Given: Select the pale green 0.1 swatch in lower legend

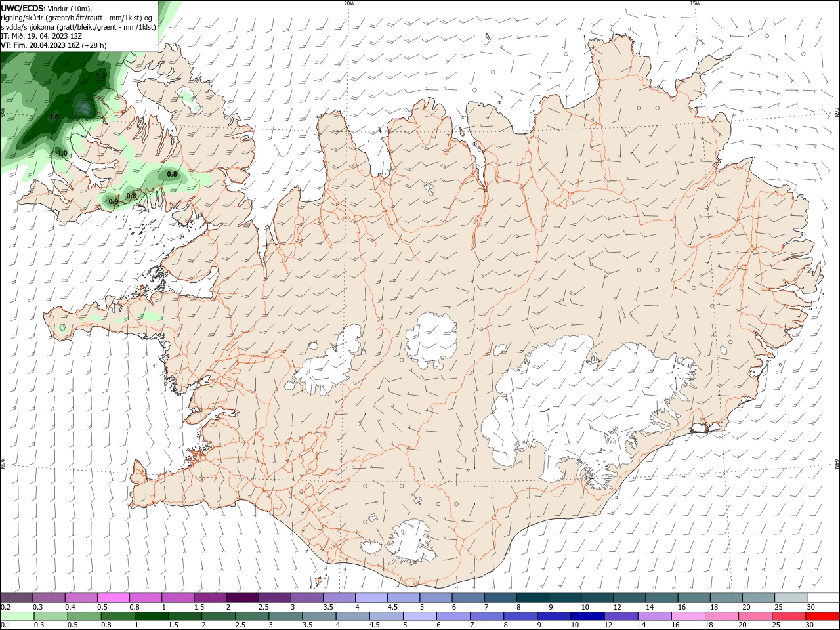Looking at the screenshot, I should [17, 616].
